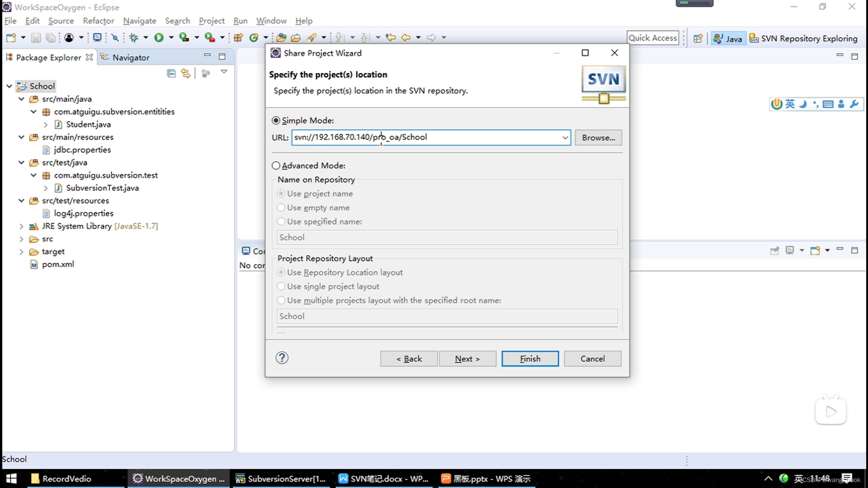Select Use empty name radio button
The height and width of the screenshot is (488, 868).
coord(281,208)
